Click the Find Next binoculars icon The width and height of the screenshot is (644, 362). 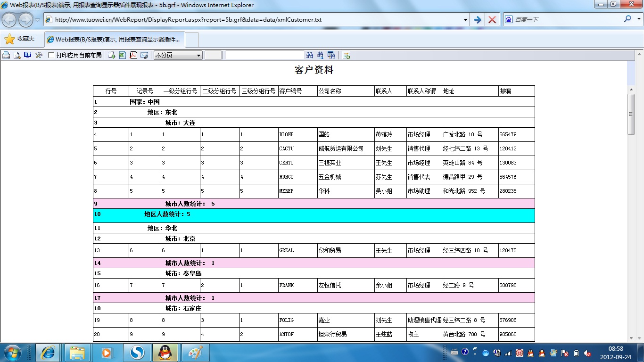click(321, 55)
